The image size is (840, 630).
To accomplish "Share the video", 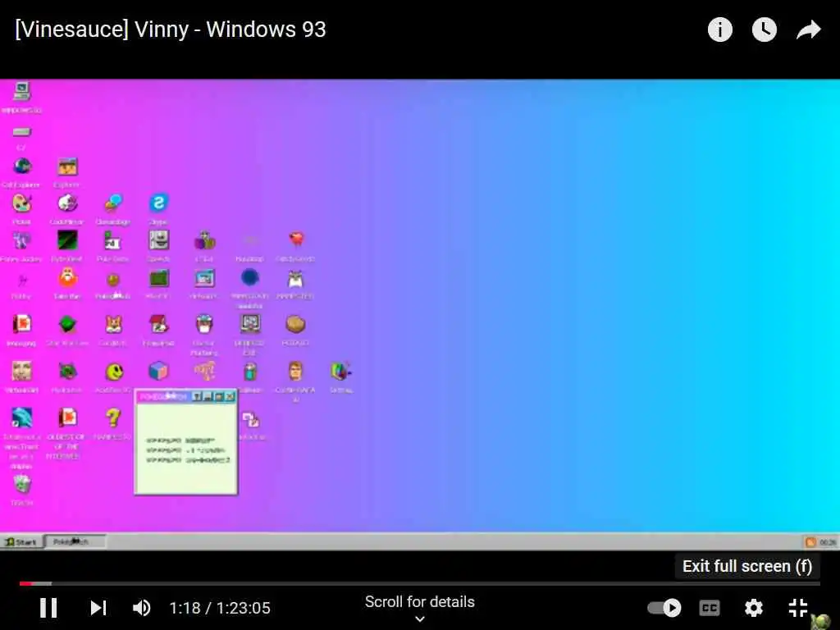I will (x=808, y=30).
